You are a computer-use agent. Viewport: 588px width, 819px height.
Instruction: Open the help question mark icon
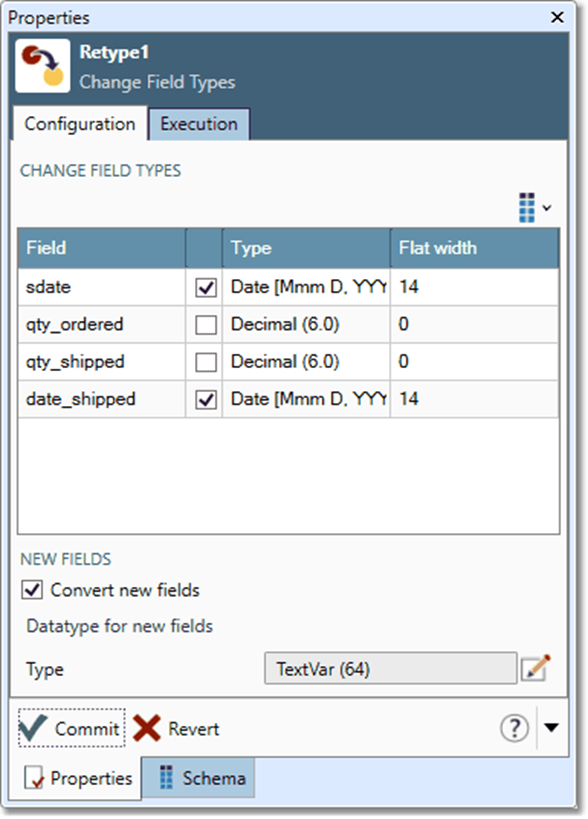tap(514, 729)
